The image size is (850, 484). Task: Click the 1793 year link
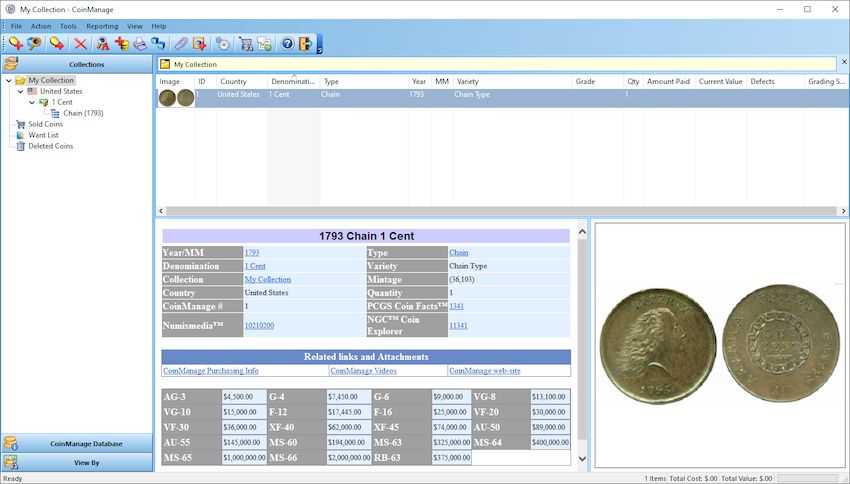pyautogui.click(x=252, y=253)
